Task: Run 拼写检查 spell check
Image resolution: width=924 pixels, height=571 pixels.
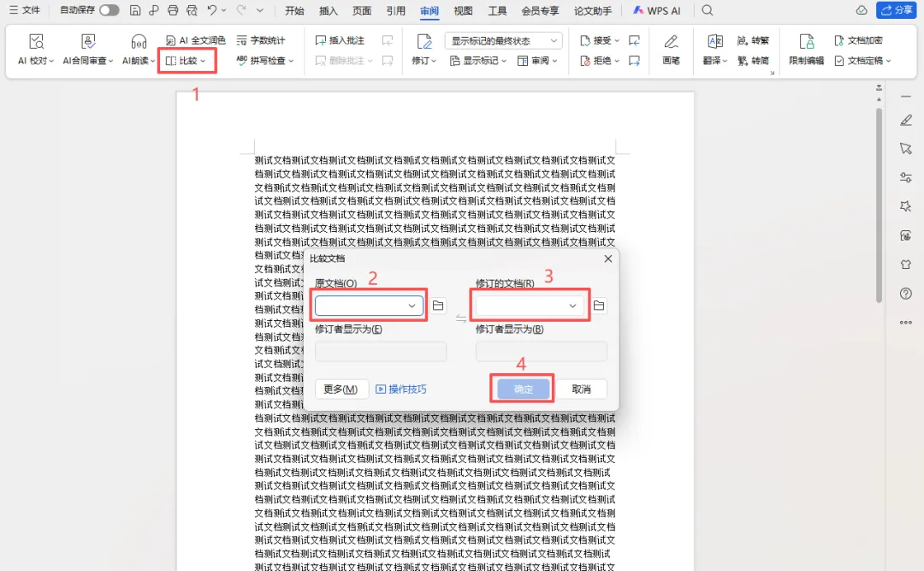Action: (x=264, y=60)
